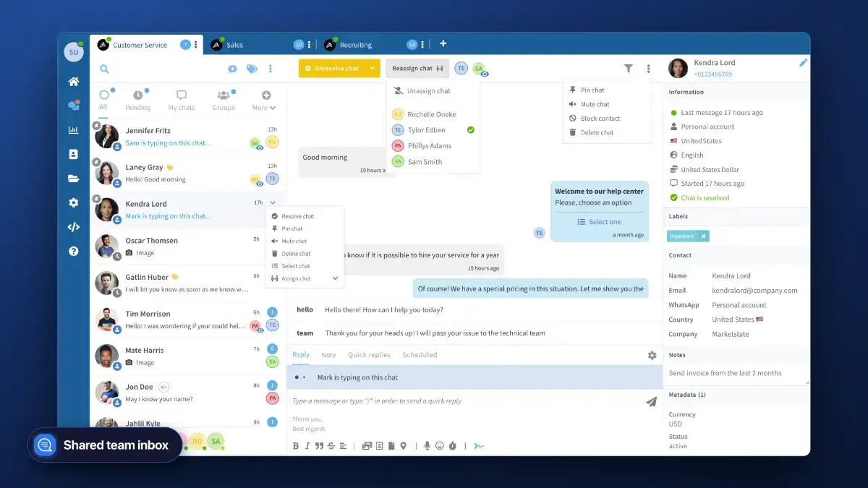Switch to the Scheduled tab
Screen dimensions: 868x488
click(x=420, y=355)
